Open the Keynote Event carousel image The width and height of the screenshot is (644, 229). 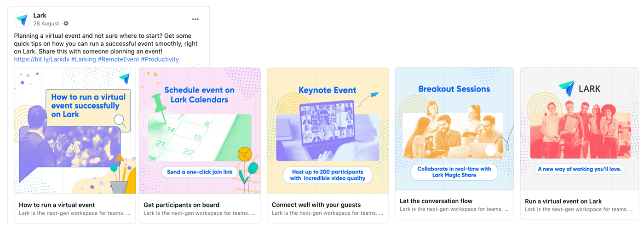click(328, 131)
